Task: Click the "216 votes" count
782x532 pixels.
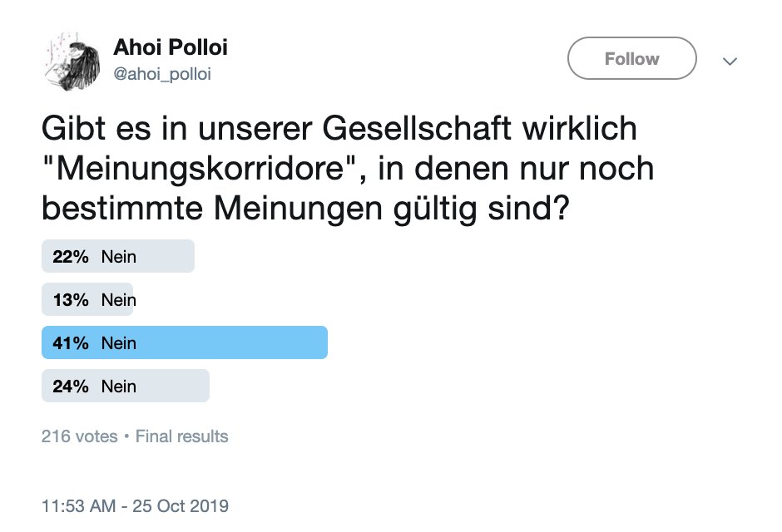Action: (x=80, y=436)
